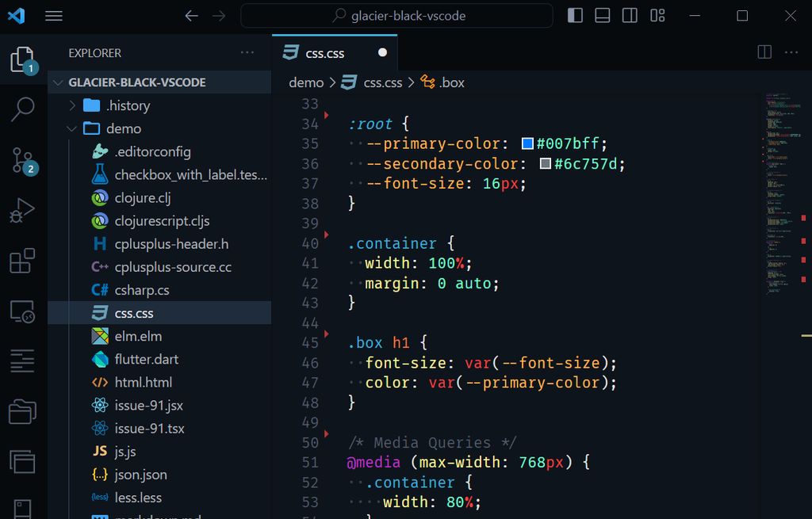The height and width of the screenshot is (519, 812).
Task: Toggle the bottom panel visibility
Action: (x=603, y=16)
